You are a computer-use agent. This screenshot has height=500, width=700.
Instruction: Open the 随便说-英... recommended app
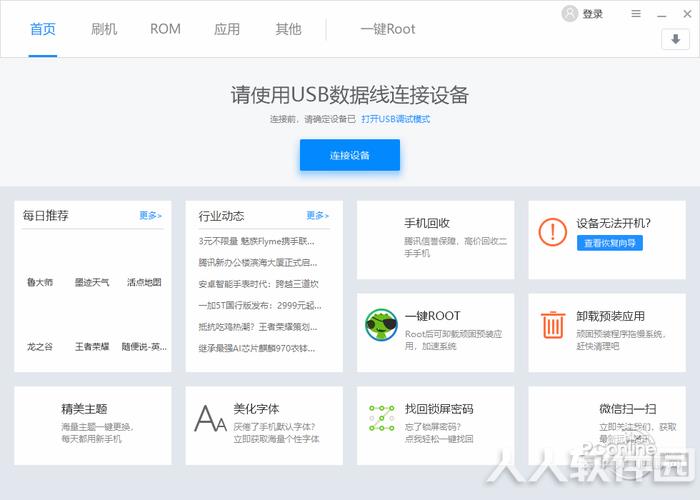pyautogui.click(x=144, y=346)
